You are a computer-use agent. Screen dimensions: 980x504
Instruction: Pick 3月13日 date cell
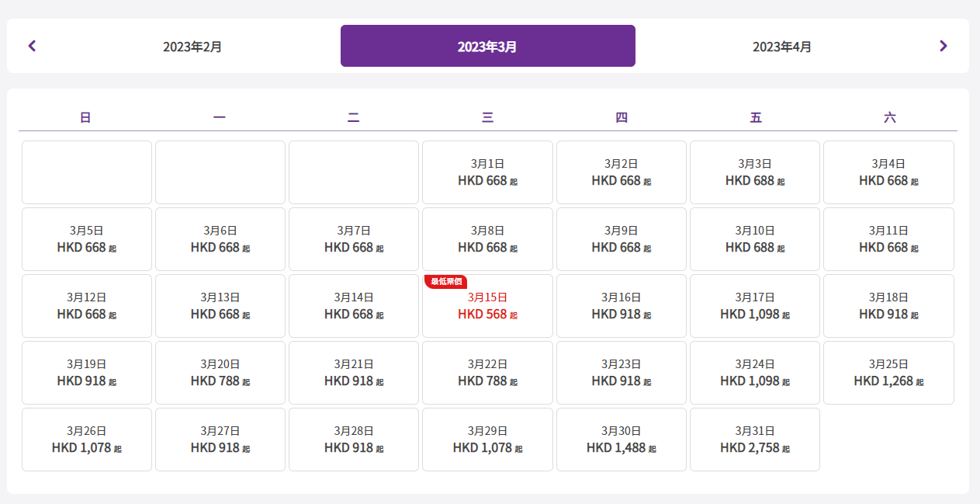220,306
